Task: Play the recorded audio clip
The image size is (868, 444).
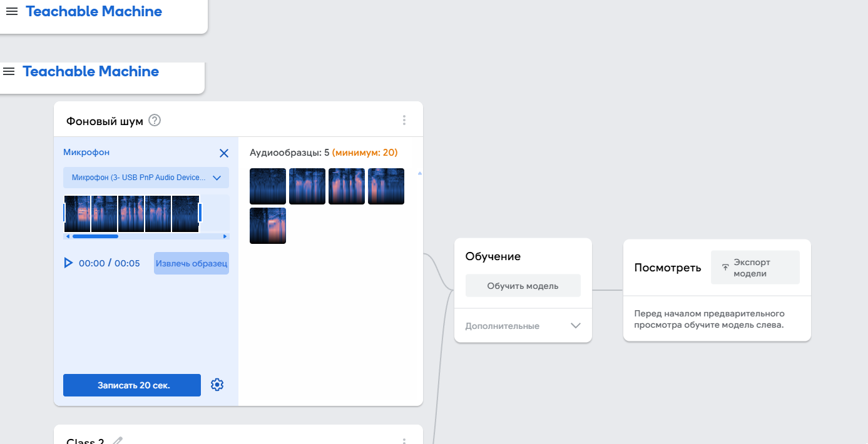Action: point(68,263)
